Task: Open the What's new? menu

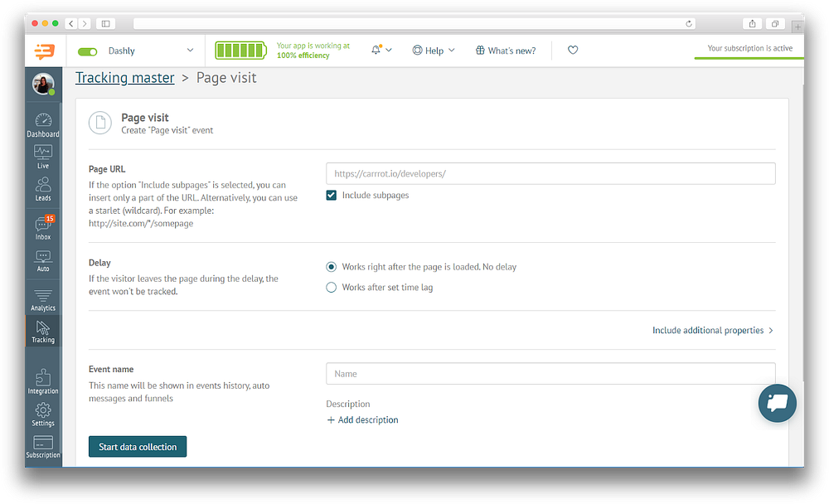Action: pyautogui.click(x=506, y=51)
